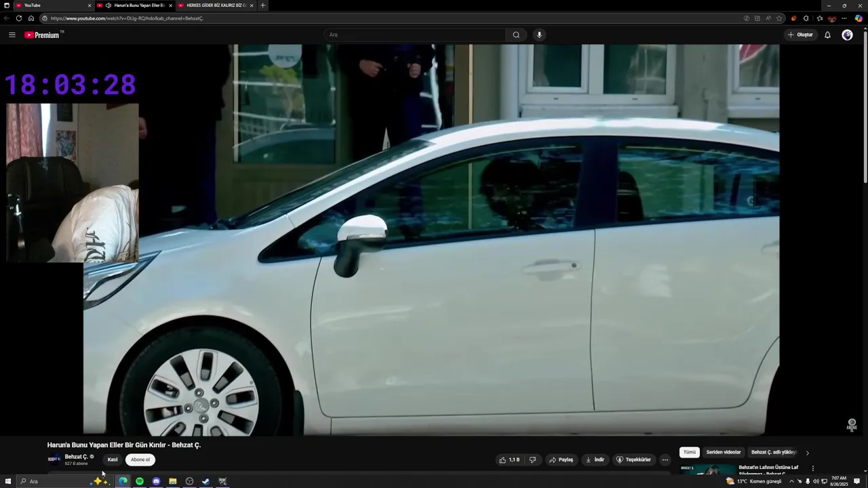Open more actions three-dot menu under video
Viewport: 868px width, 488px height.
[665, 460]
